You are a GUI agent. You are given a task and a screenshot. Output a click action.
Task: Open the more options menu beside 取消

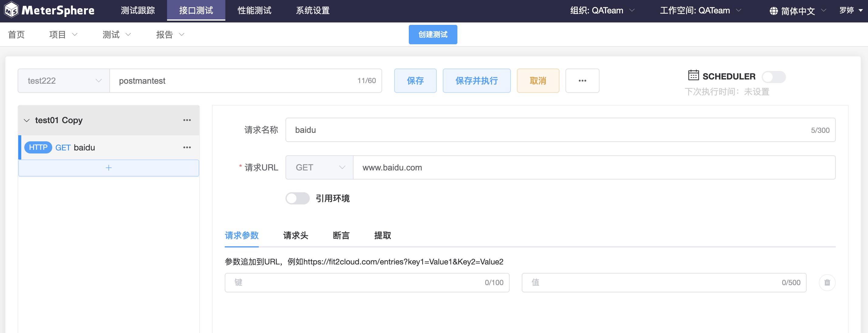coord(582,81)
